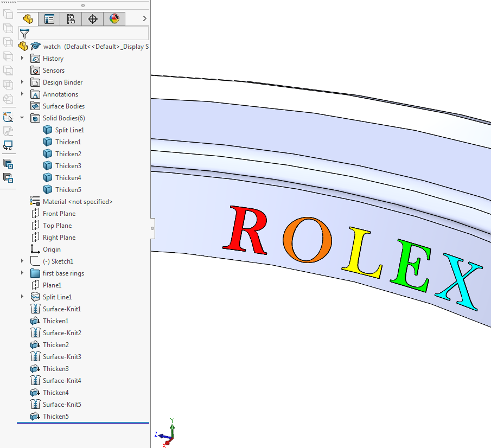Click the panel collapse handle

click(x=152, y=228)
